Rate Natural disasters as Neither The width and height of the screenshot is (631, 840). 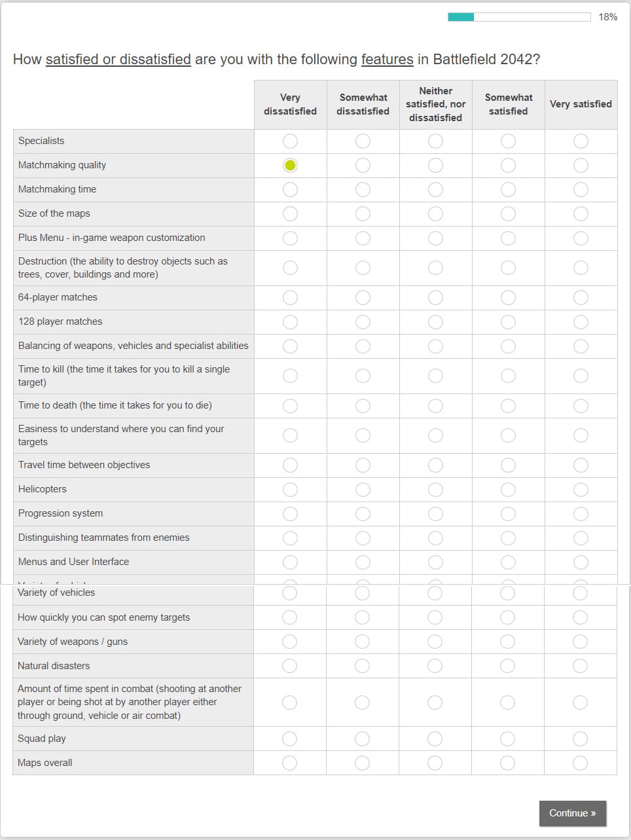tap(435, 666)
